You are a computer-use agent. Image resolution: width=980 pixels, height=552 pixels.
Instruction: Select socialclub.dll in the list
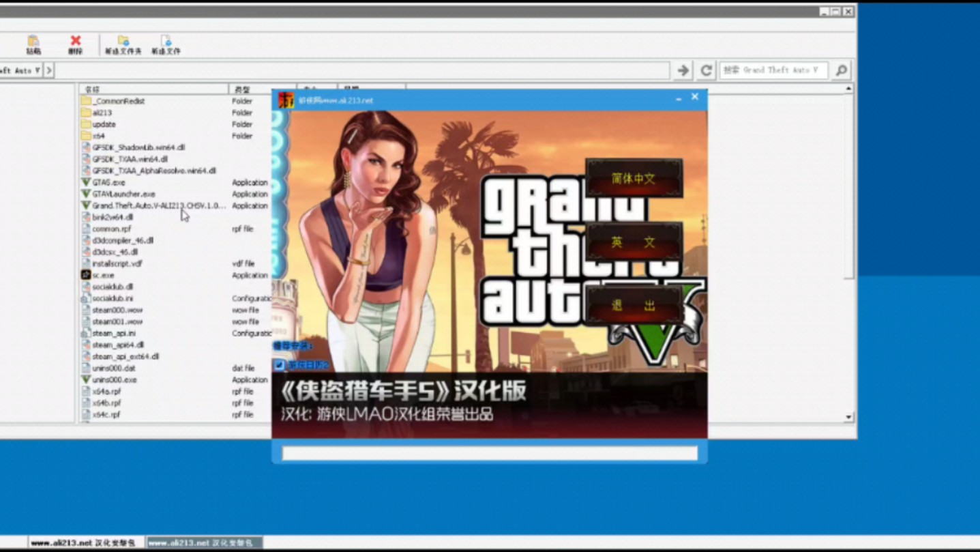click(x=113, y=287)
